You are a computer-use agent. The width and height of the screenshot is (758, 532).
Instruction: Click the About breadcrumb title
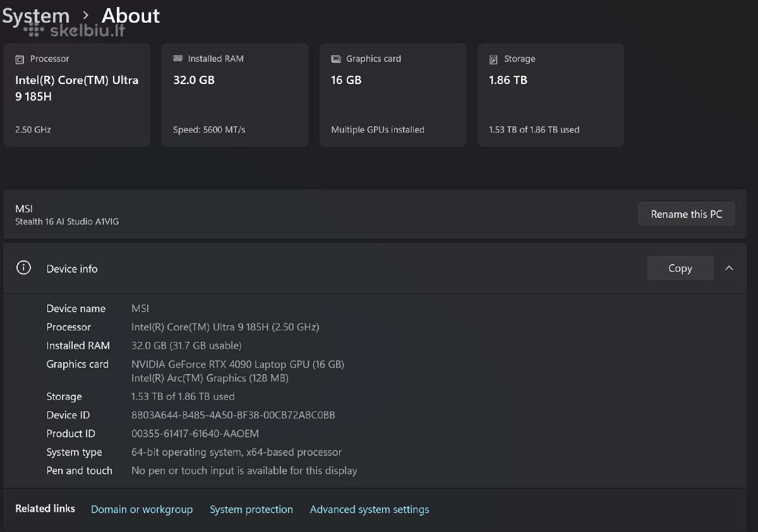131,16
